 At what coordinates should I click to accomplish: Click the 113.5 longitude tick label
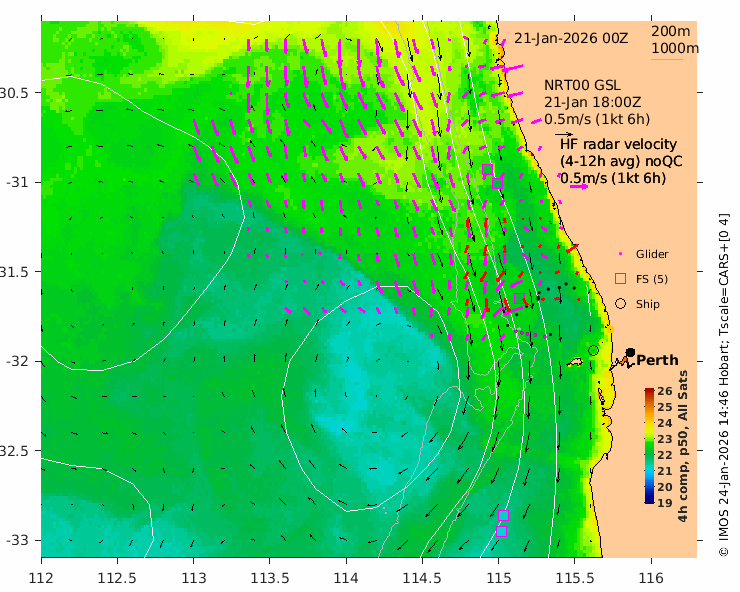(x=269, y=578)
